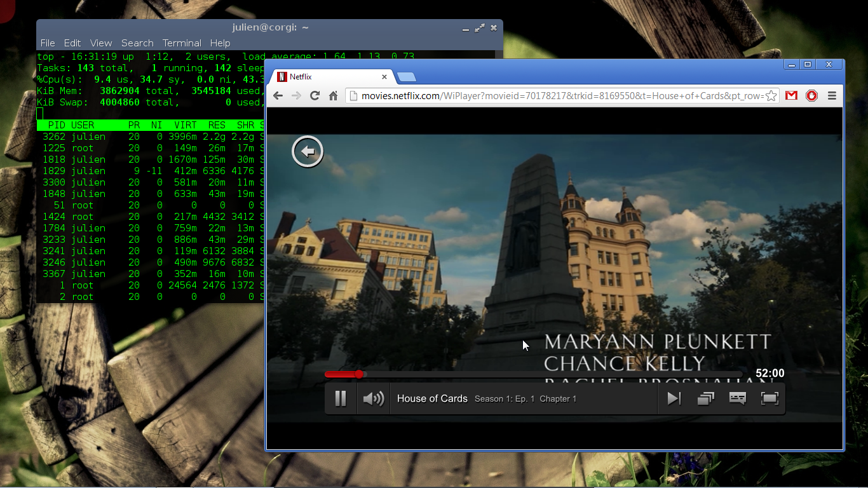Viewport: 868px width, 488px height.
Task: Mute the Netflix player volume
Action: (373, 398)
